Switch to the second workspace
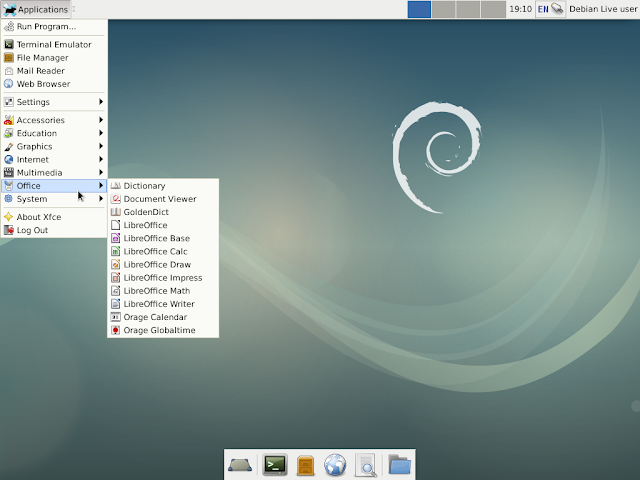 click(x=444, y=9)
